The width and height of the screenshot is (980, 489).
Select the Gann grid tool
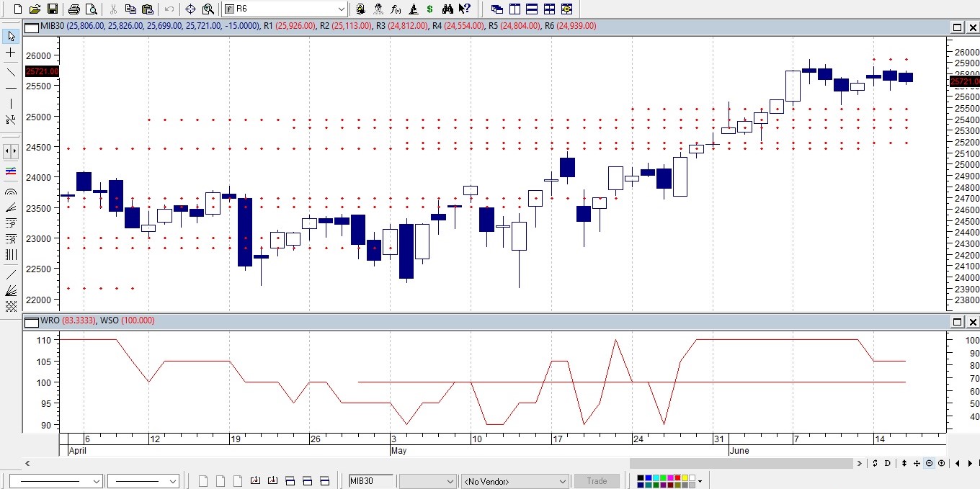click(x=11, y=306)
